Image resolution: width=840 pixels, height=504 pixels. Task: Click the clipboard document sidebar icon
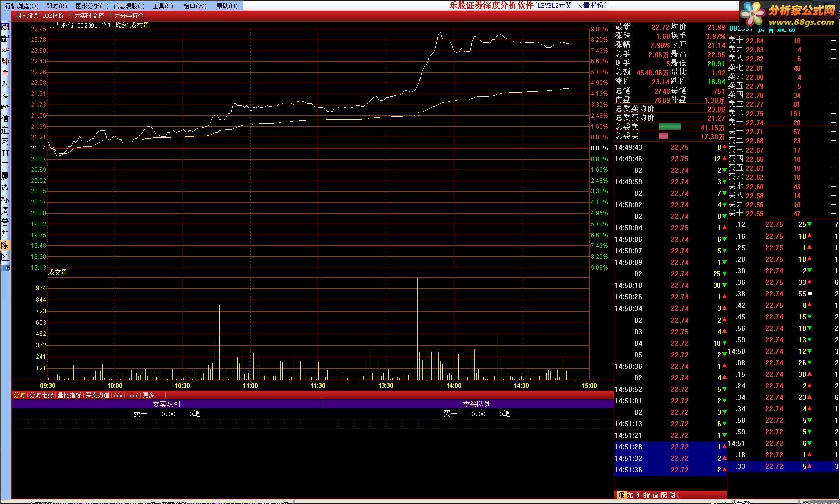click(x=5, y=38)
